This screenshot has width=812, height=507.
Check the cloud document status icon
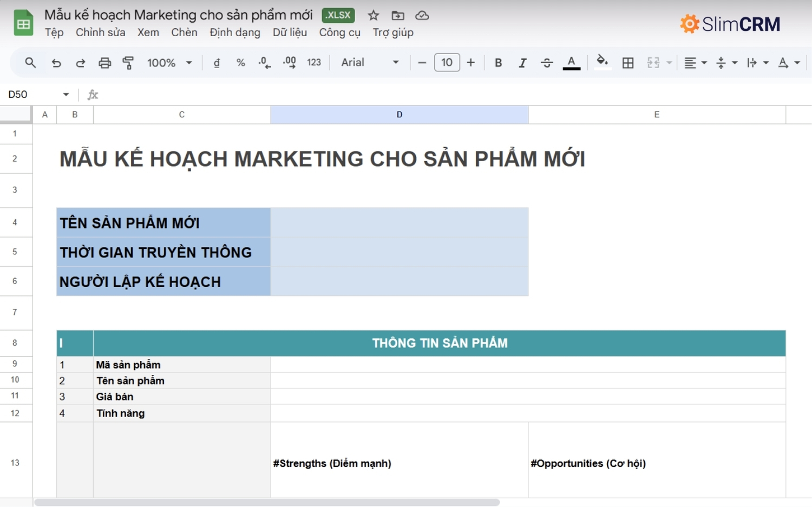[x=422, y=16]
